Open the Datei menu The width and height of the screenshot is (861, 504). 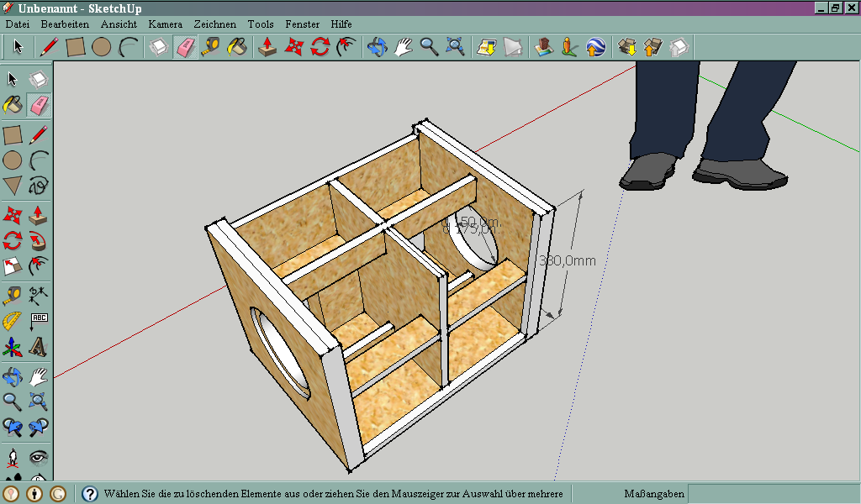[x=18, y=24]
